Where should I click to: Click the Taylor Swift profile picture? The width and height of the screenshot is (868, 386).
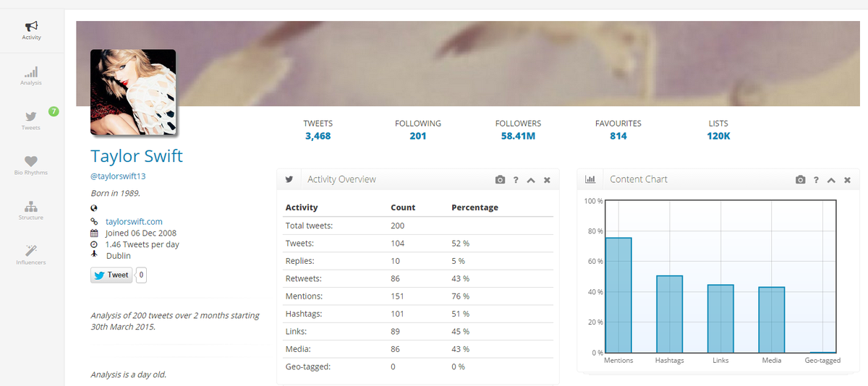click(x=133, y=92)
